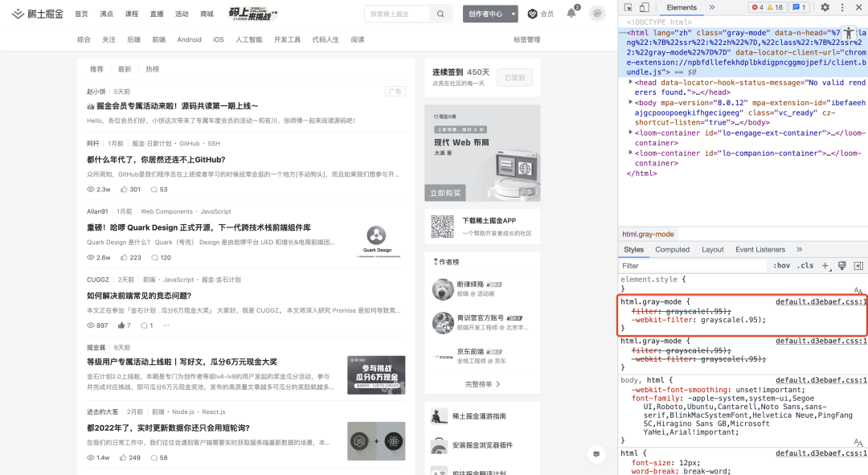Toggle the :hov element state panel
Image resolution: width=868 pixels, height=475 pixels.
coord(781,266)
